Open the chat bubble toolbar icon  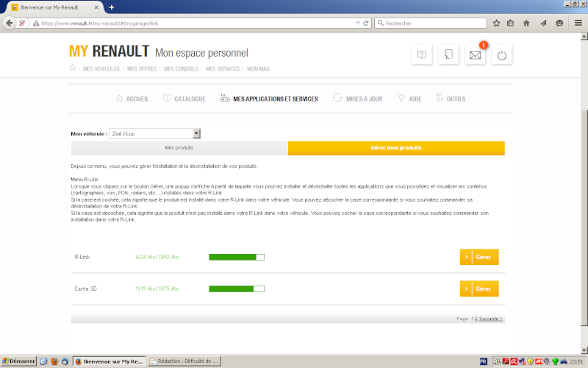[x=559, y=24]
